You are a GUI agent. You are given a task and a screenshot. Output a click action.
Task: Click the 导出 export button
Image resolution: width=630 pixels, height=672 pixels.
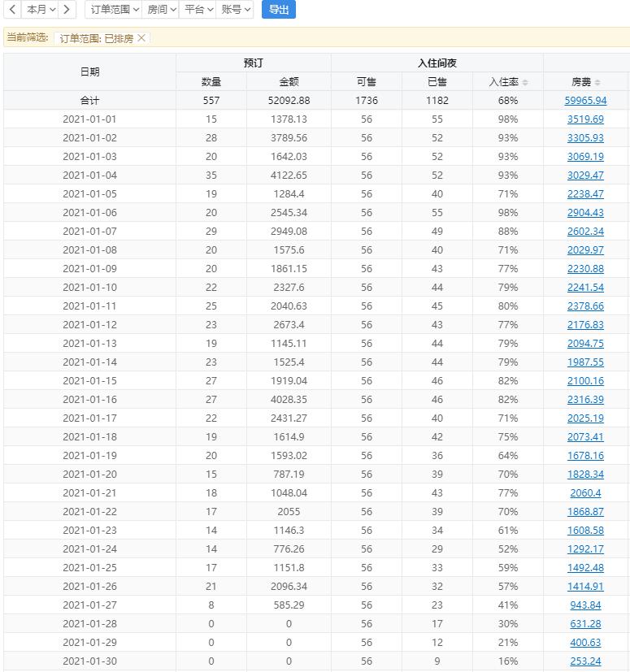click(x=279, y=10)
